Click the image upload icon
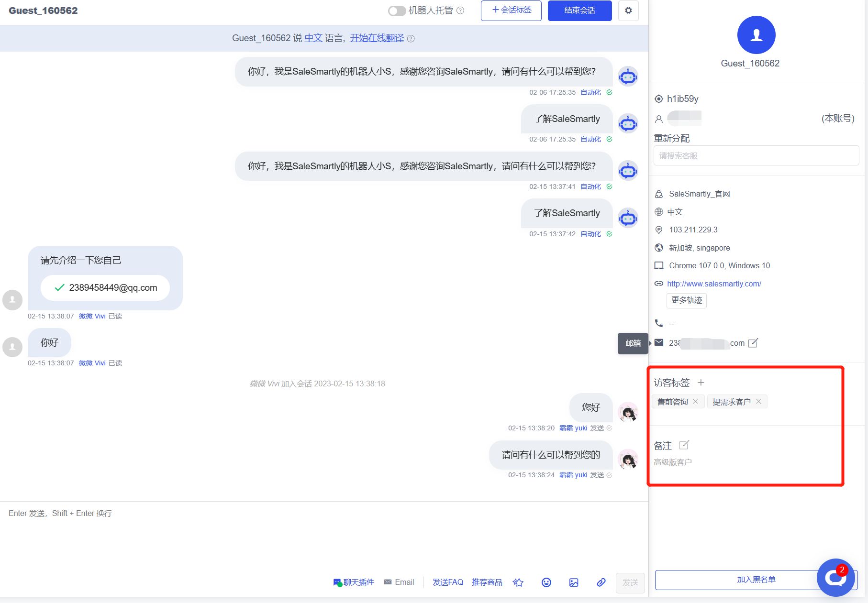Screen dimensions: 868x603 (574, 582)
